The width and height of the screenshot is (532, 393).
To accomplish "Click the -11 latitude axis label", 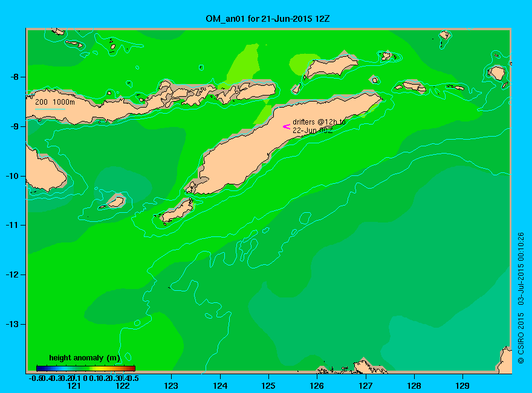I will tap(12, 225).
